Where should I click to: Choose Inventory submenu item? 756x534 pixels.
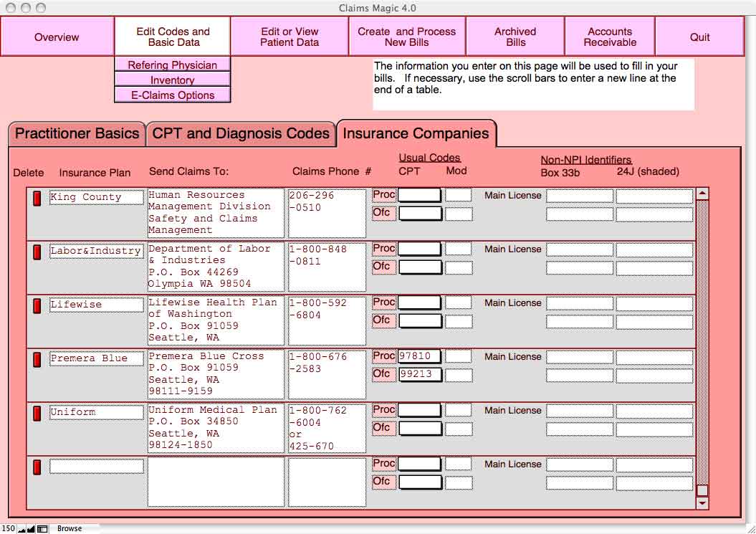173,80
